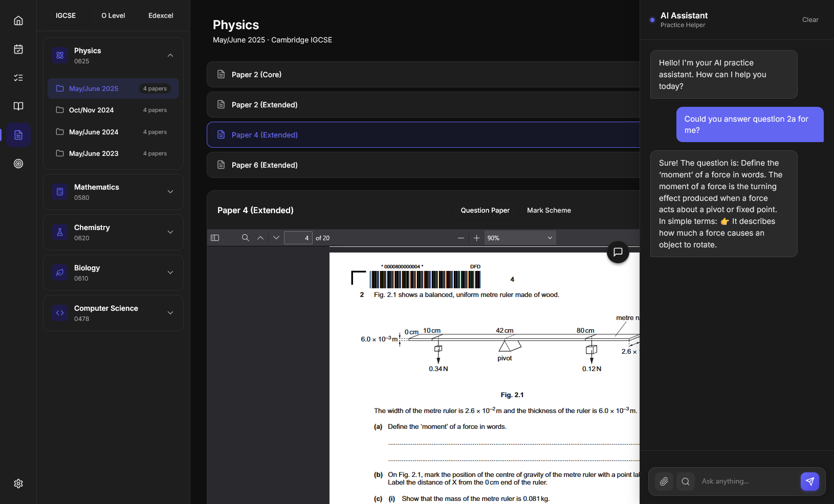The width and height of the screenshot is (834, 504).
Task: Open the book icon in the sidebar
Action: [18, 106]
